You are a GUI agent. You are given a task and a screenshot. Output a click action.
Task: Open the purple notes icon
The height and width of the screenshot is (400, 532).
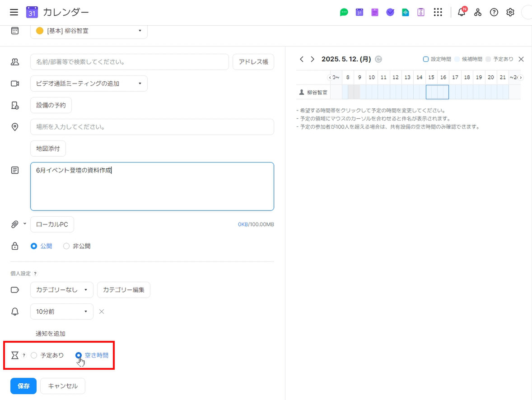click(x=374, y=12)
